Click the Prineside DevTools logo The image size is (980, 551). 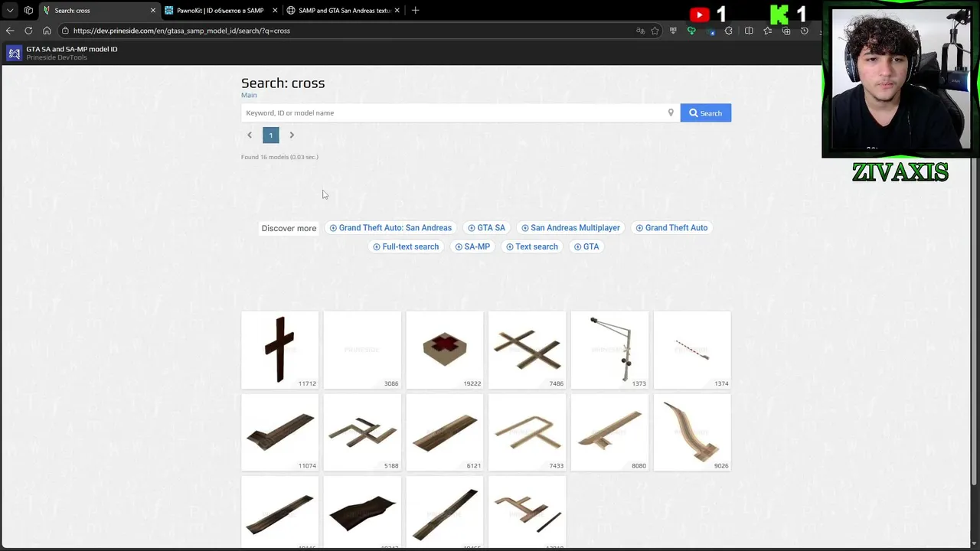(x=15, y=53)
